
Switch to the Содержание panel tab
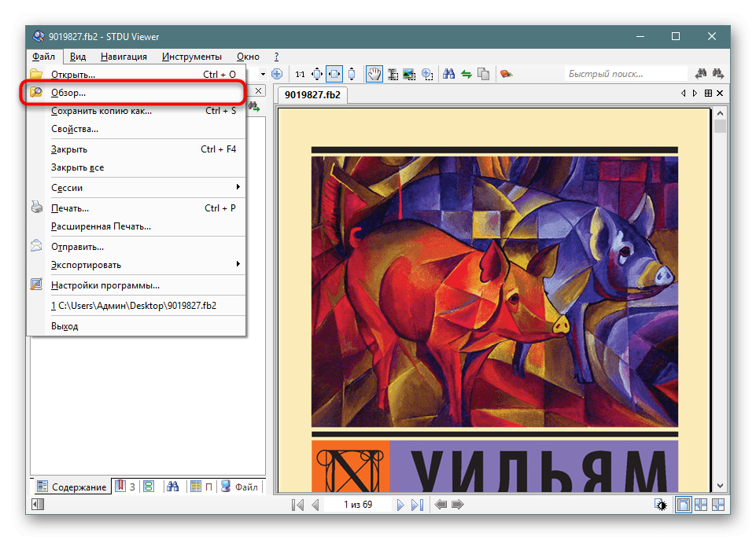(72, 487)
